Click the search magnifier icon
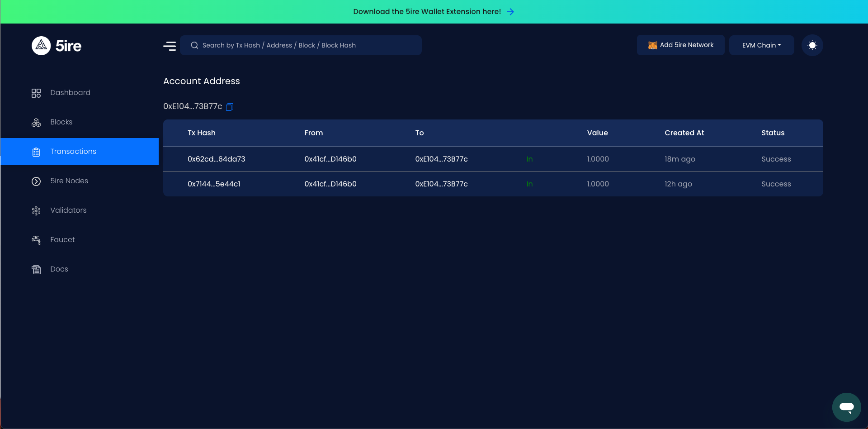Image resolution: width=868 pixels, height=429 pixels. [194, 45]
